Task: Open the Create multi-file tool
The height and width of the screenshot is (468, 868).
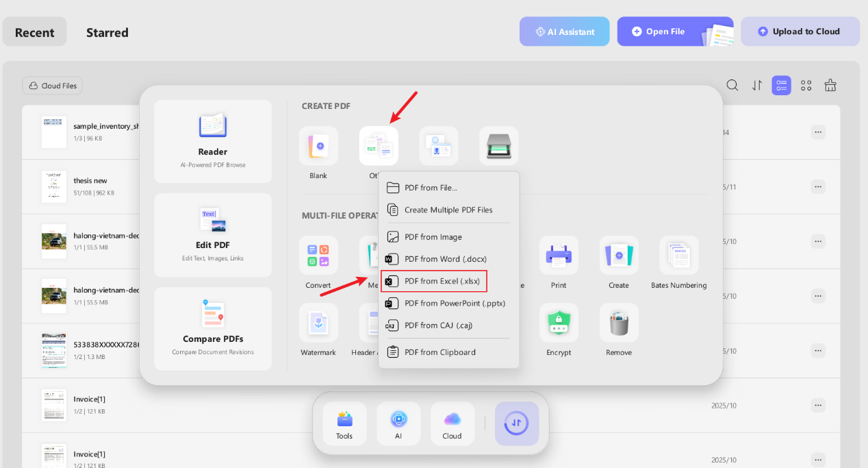Action: [x=619, y=256]
